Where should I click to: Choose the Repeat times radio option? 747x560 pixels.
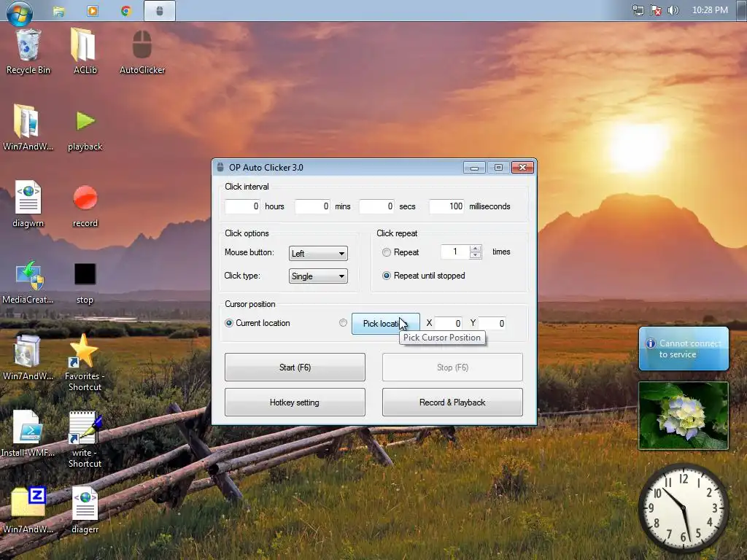[x=387, y=252]
